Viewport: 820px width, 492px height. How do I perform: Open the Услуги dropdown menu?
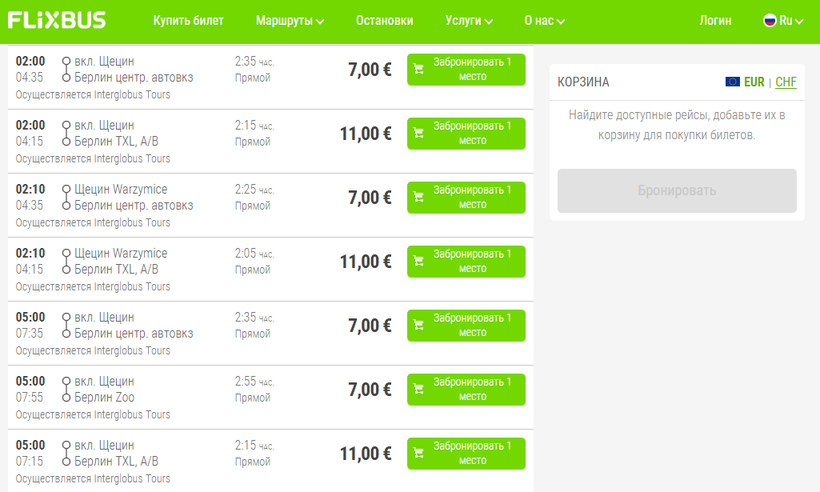[x=468, y=21]
